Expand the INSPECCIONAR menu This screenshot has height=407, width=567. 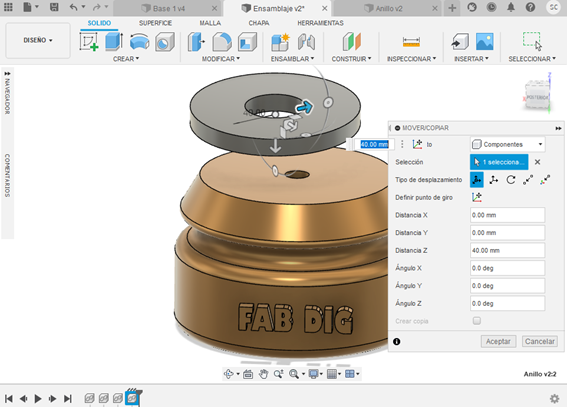[x=412, y=59]
